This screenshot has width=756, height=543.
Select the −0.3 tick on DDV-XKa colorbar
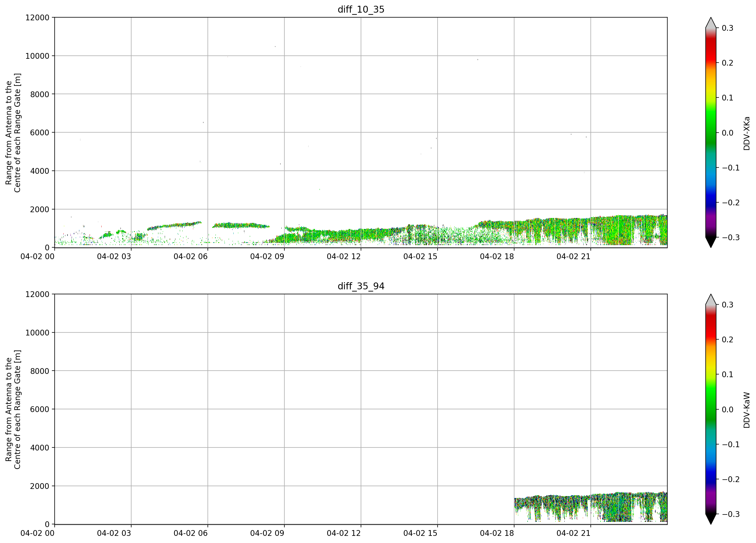click(731, 237)
